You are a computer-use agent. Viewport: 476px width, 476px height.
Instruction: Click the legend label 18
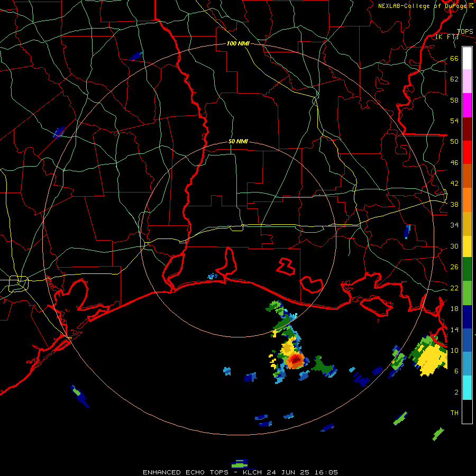(454, 309)
